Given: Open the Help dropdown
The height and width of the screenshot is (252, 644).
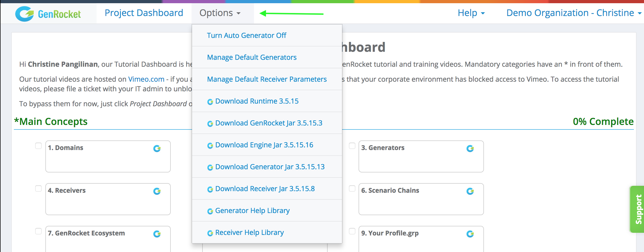Looking at the screenshot, I should [x=471, y=13].
